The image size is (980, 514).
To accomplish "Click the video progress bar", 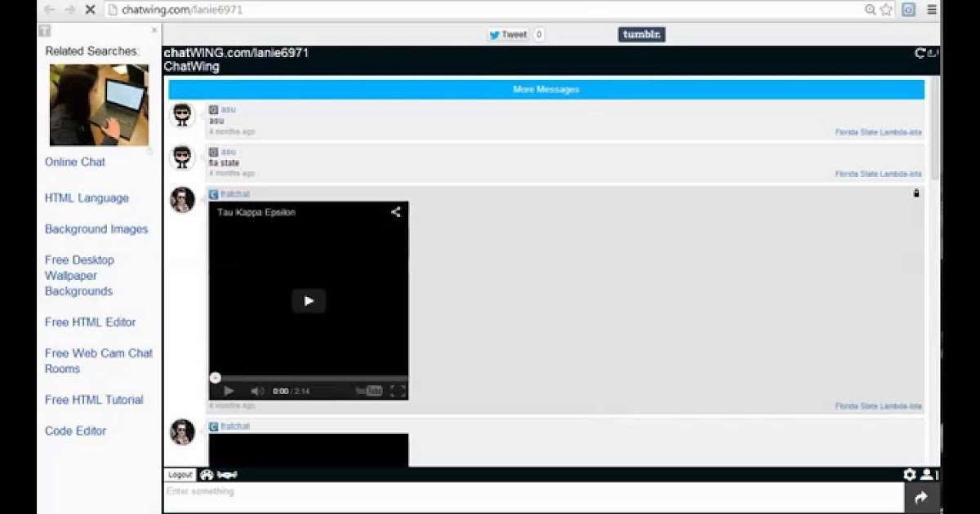I will tap(309, 378).
